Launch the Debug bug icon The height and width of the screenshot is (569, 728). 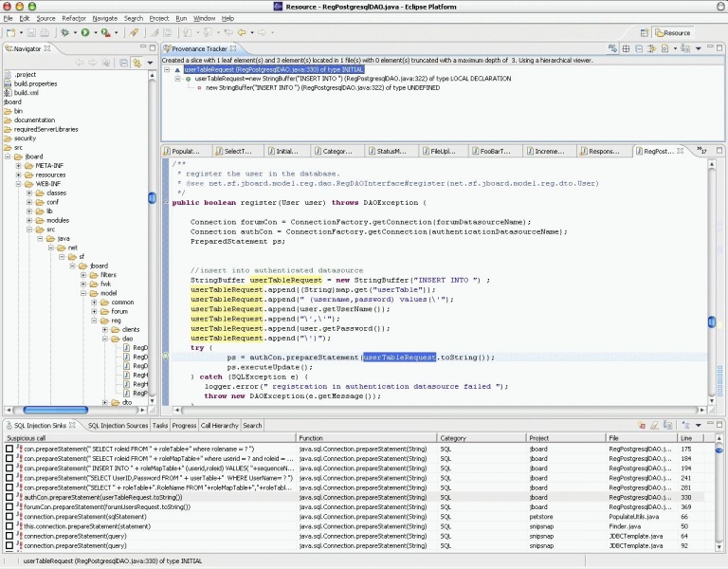[x=65, y=32]
